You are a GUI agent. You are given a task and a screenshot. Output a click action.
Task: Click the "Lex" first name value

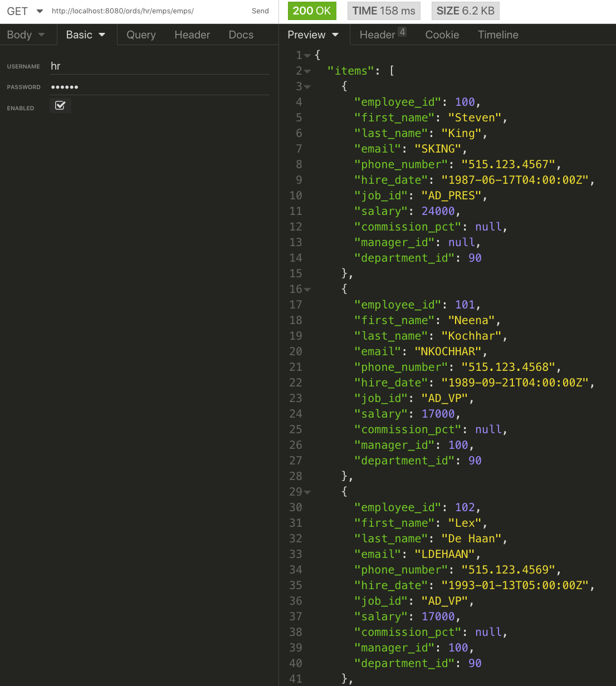(465, 523)
